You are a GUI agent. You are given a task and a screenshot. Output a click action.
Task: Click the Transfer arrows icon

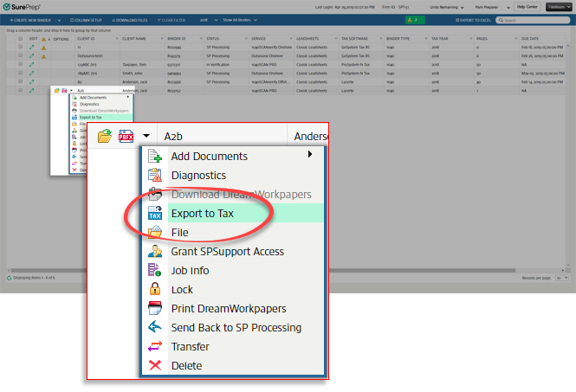[x=156, y=347]
